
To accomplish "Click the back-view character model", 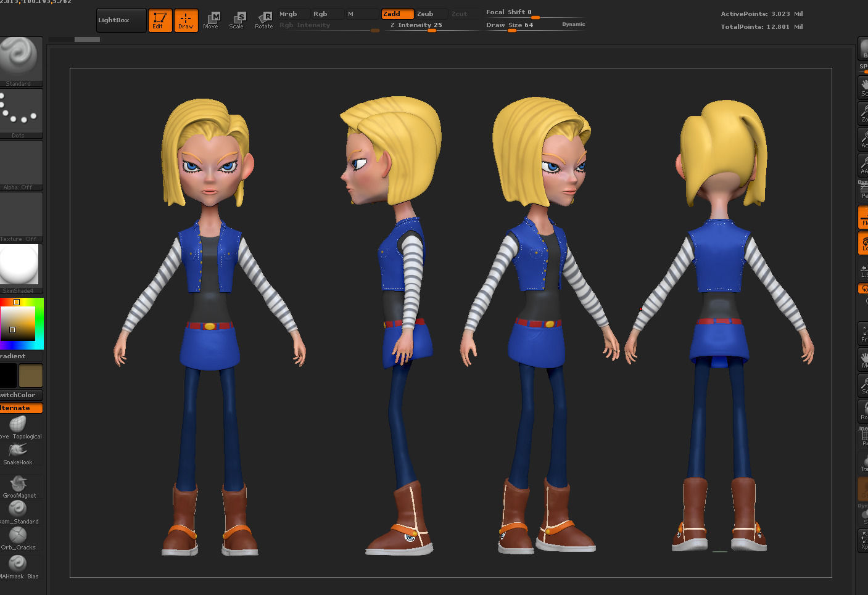I will 721,326.
